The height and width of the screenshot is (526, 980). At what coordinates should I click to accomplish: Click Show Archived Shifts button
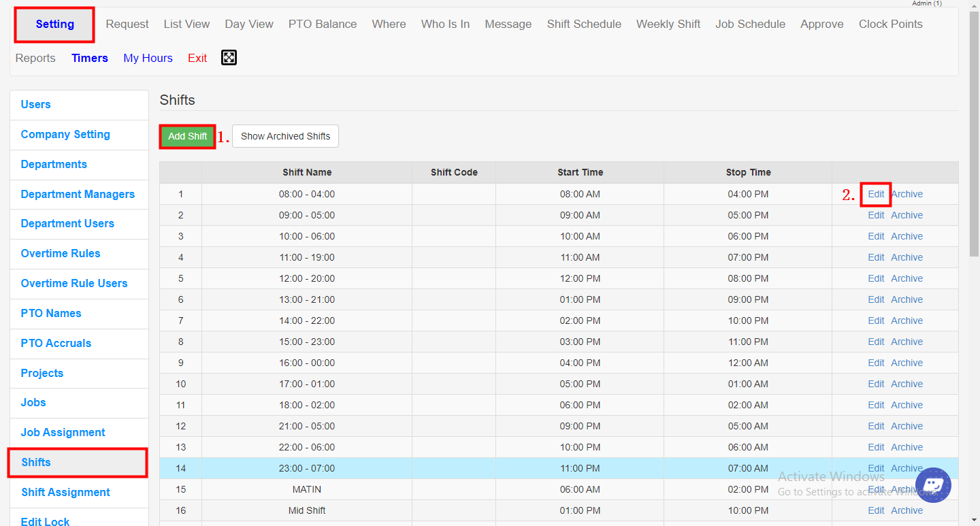[285, 136]
